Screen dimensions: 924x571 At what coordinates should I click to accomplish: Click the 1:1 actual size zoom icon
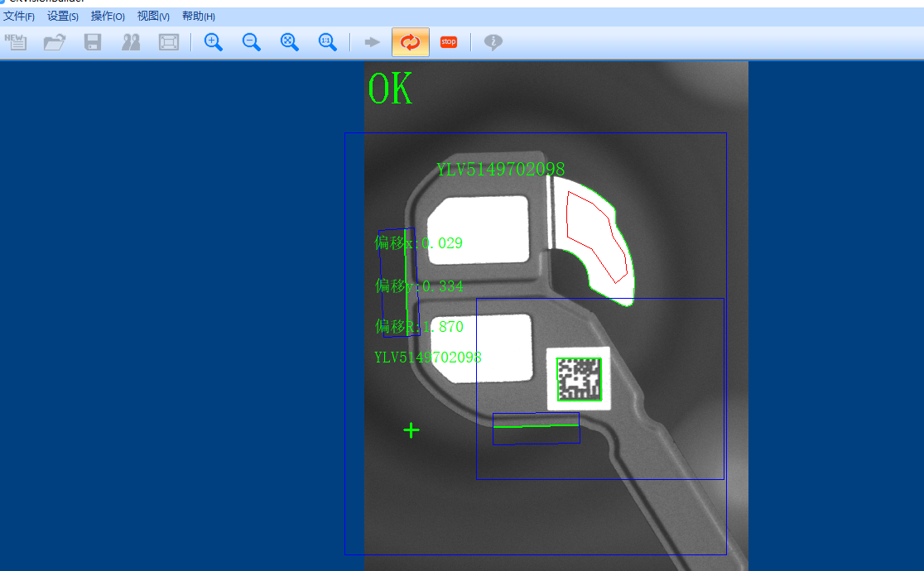(328, 42)
